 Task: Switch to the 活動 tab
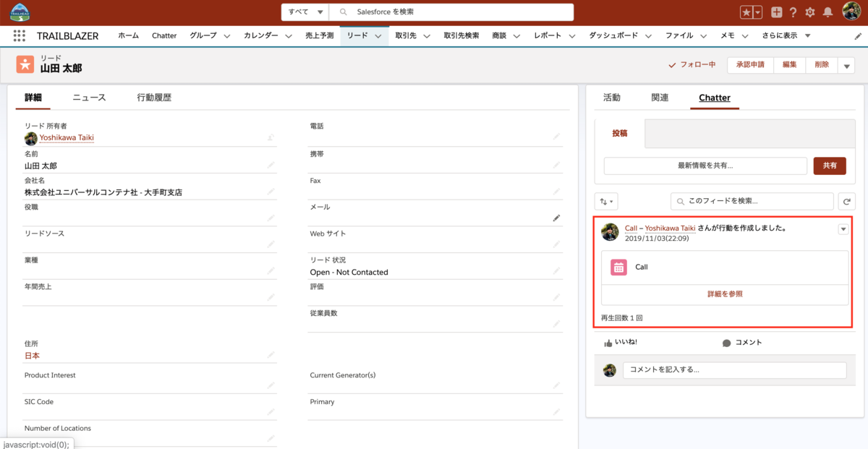coord(612,98)
